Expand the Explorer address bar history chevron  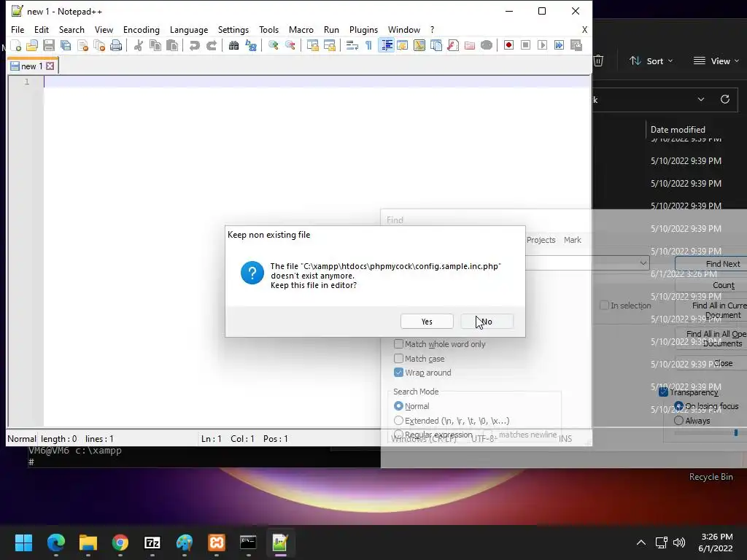tap(701, 99)
